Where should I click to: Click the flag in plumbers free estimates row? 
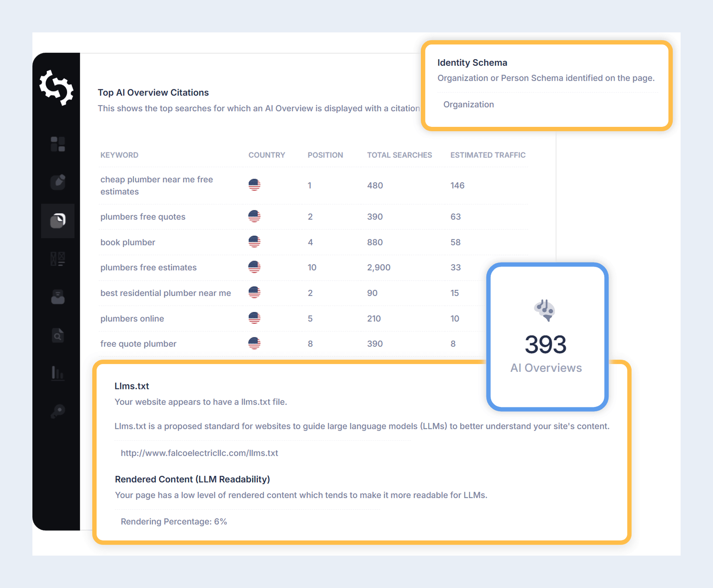[254, 267]
